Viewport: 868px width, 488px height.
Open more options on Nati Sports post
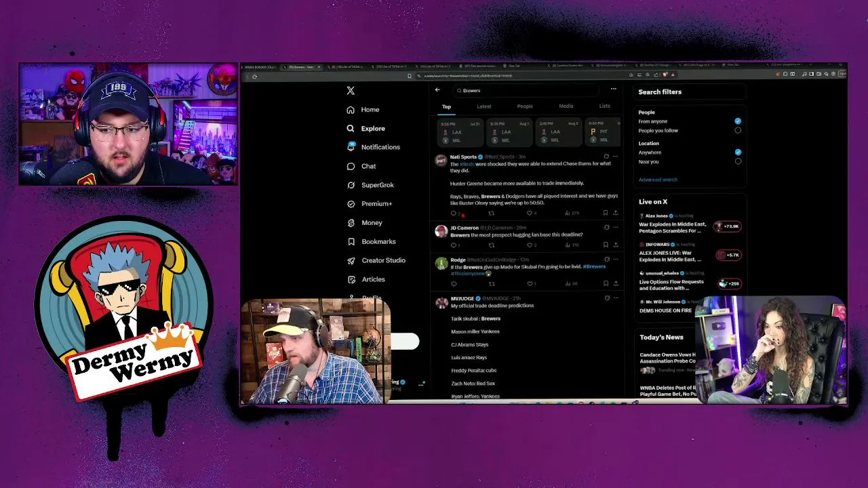(615, 157)
